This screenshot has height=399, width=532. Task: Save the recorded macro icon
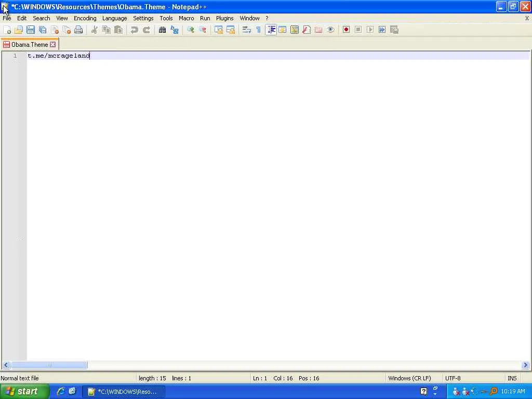point(394,30)
